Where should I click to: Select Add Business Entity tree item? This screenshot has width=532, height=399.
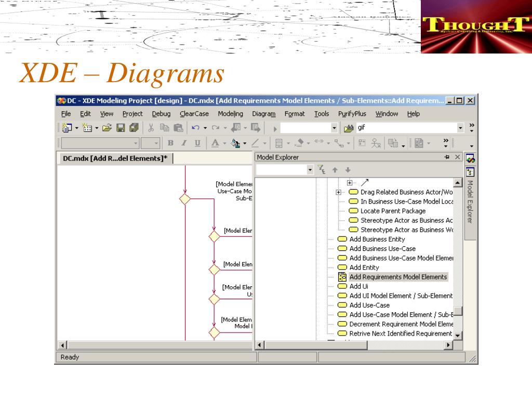pos(377,239)
